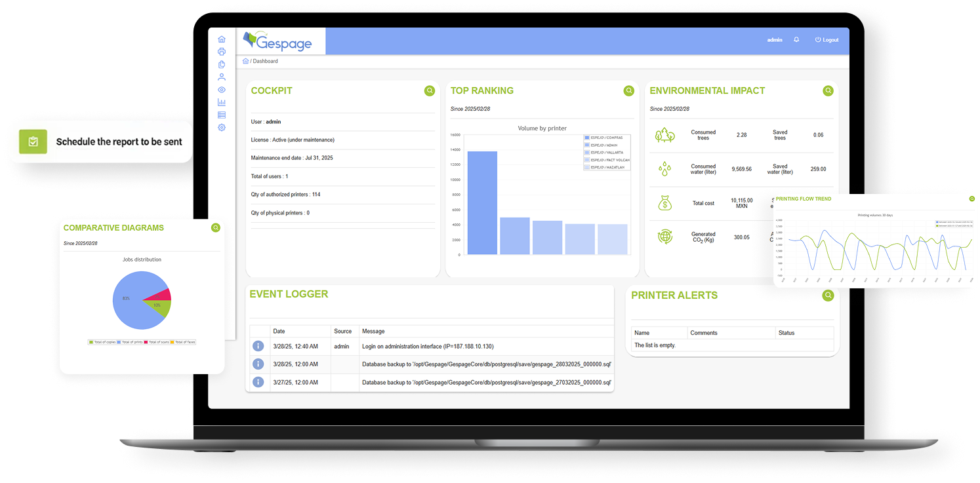The height and width of the screenshot is (483, 980).
Task: Click the 'admin' source cell in Event Logger
Action: [341, 346]
